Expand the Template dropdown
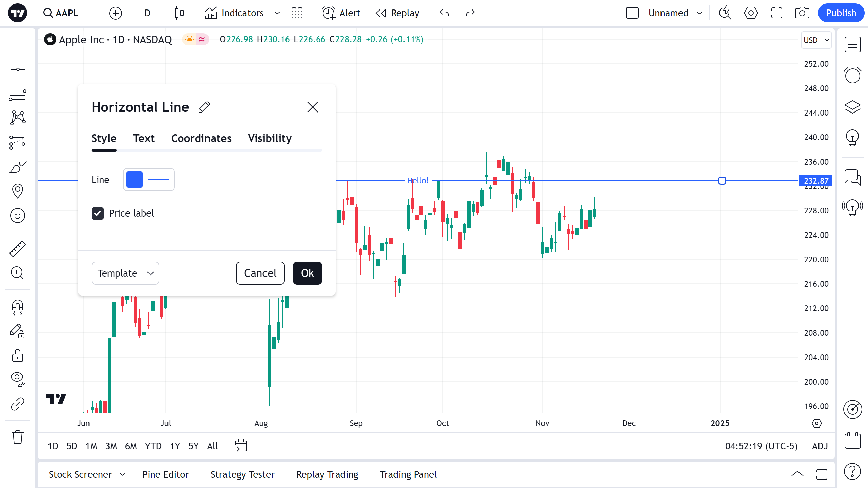 (x=125, y=273)
